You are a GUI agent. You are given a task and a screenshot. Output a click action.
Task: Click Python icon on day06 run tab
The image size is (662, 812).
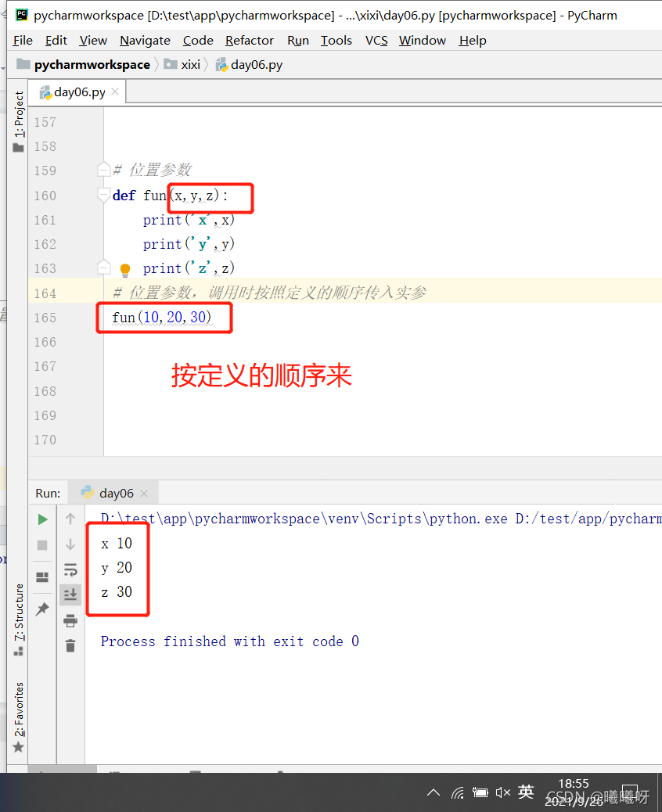point(87,493)
